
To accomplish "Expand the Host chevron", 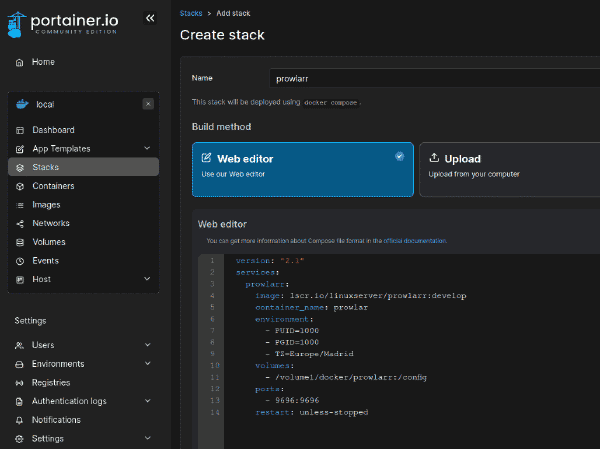I will (147, 279).
